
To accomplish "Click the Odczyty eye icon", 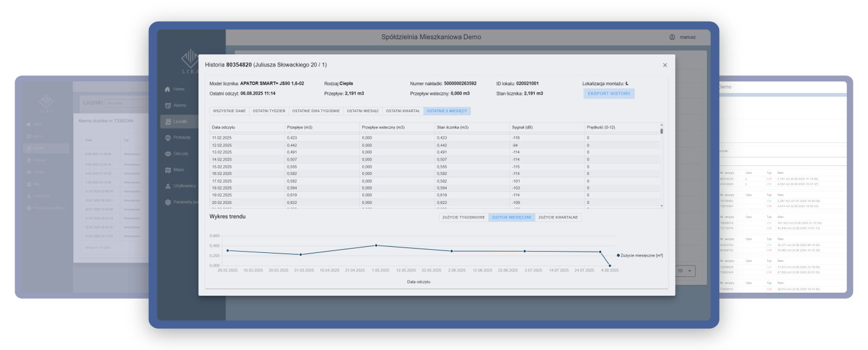I will pyautogui.click(x=168, y=154).
